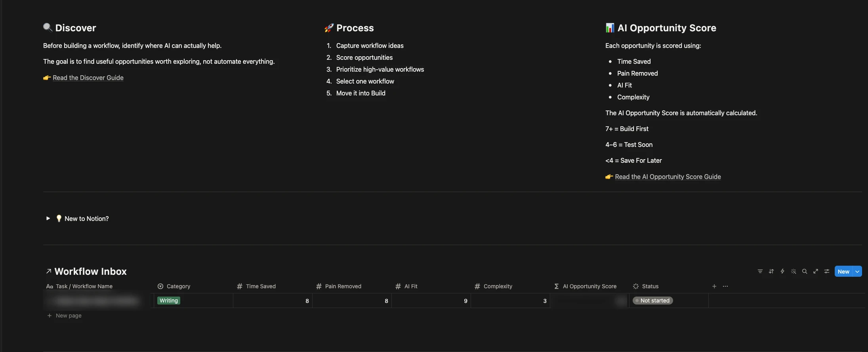This screenshot has height=352, width=868.
Task: Open the view settings sliders icon
Action: [x=826, y=271]
